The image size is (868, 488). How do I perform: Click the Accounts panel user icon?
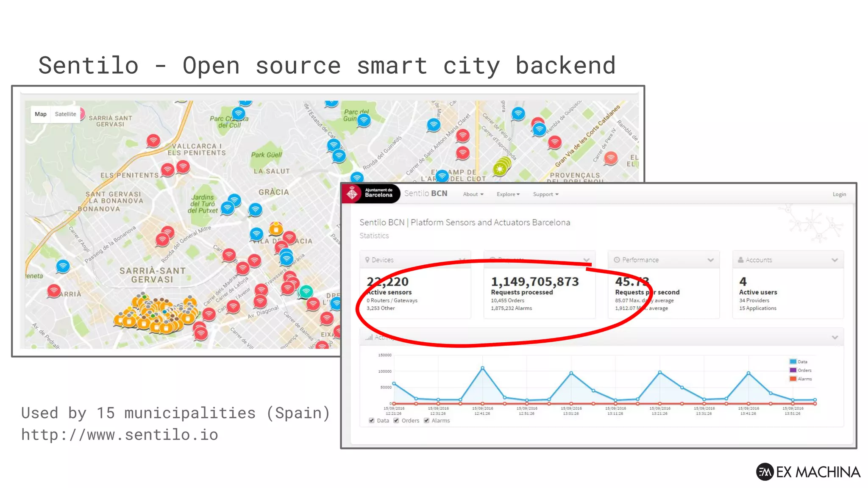(x=740, y=260)
